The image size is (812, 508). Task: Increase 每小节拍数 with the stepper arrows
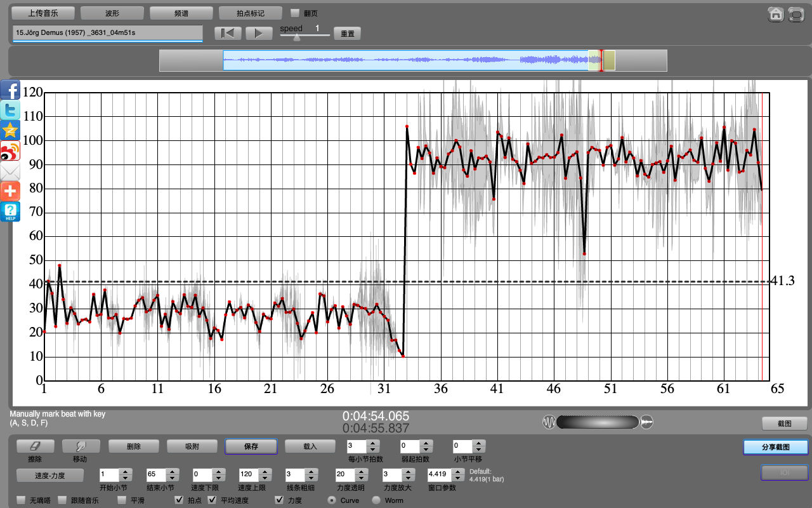pos(372,443)
